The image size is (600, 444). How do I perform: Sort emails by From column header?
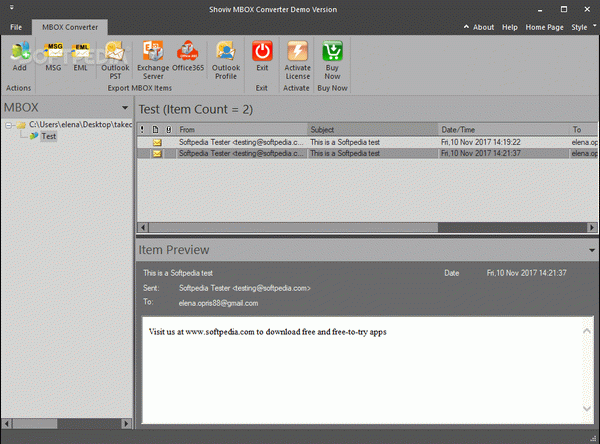[242, 129]
